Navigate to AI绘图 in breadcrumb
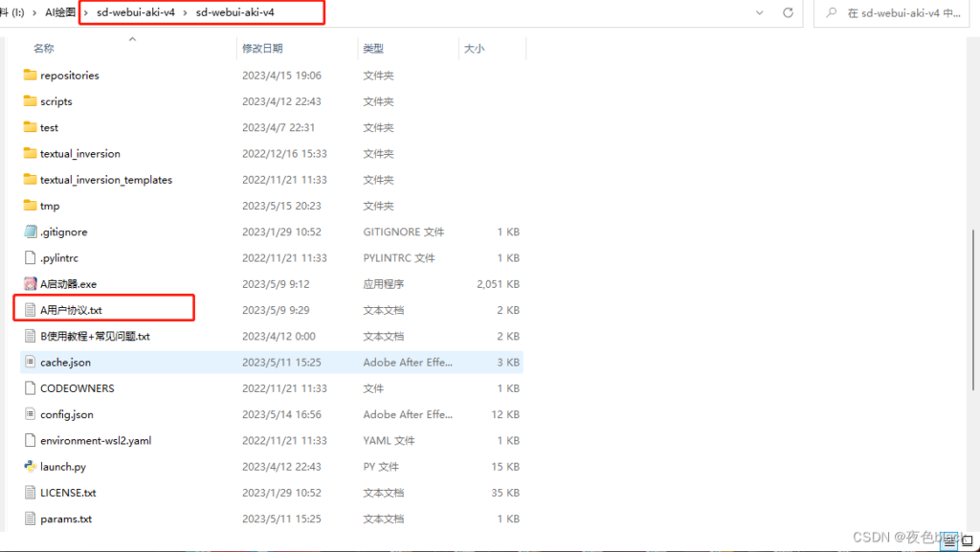This screenshot has height=552, width=980. pos(62,13)
